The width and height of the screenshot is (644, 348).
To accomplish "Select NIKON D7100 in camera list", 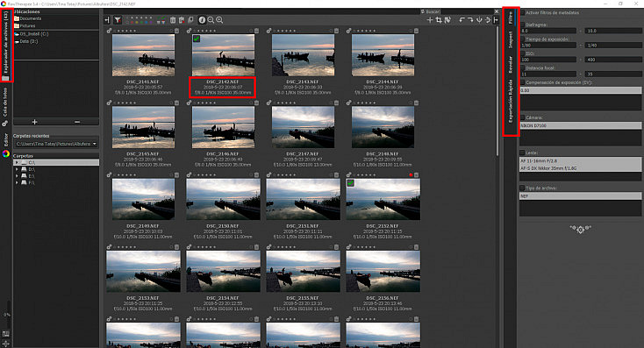I will tap(580, 125).
